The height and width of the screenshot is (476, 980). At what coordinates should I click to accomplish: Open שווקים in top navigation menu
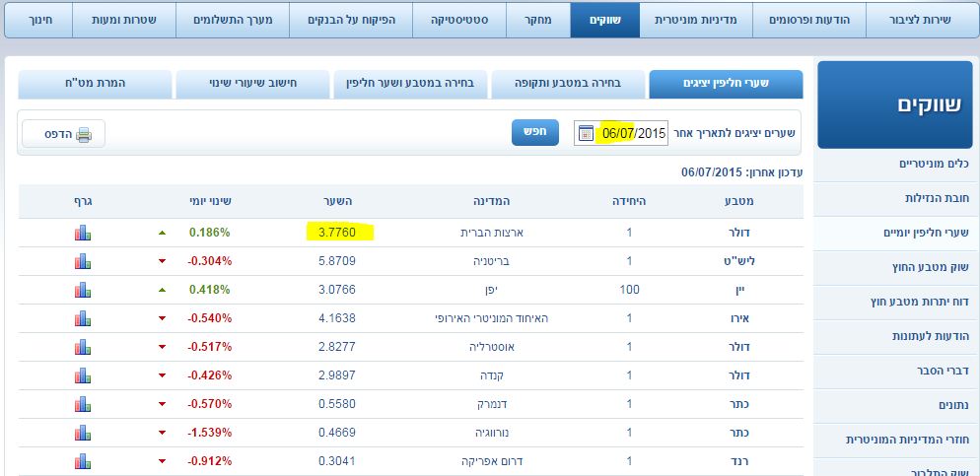click(604, 20)
